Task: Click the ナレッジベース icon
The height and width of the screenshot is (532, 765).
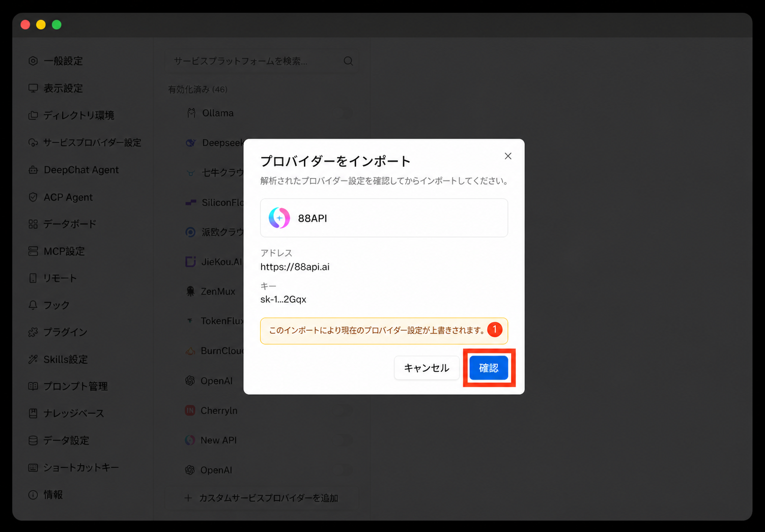Action: 33,413
